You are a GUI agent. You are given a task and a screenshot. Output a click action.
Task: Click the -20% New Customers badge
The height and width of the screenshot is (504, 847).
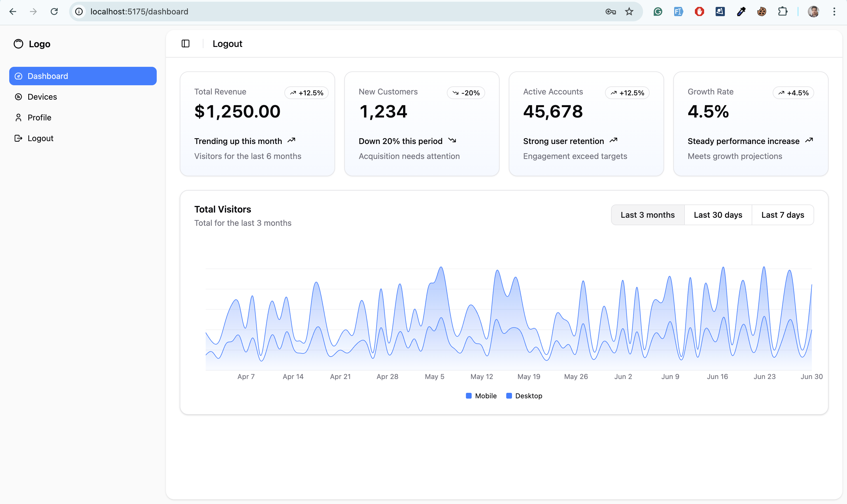466,93
